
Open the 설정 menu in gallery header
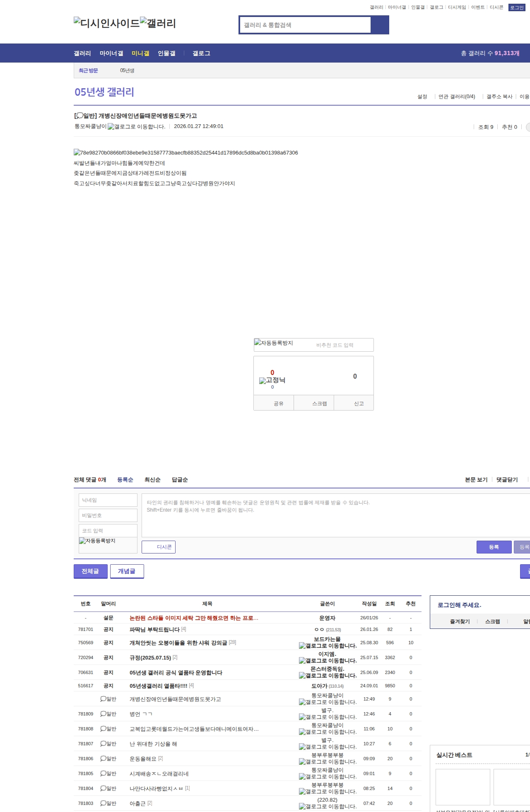click(422, 97)
